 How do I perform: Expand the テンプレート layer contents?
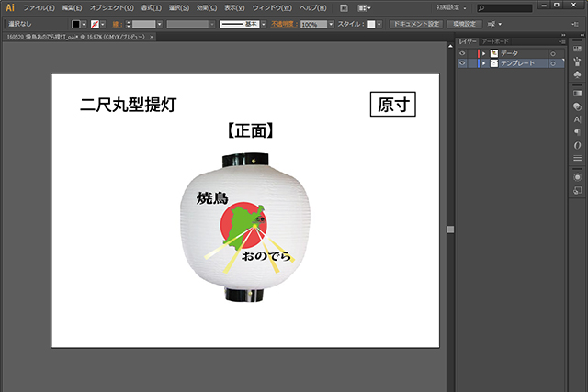click(483, 64)
